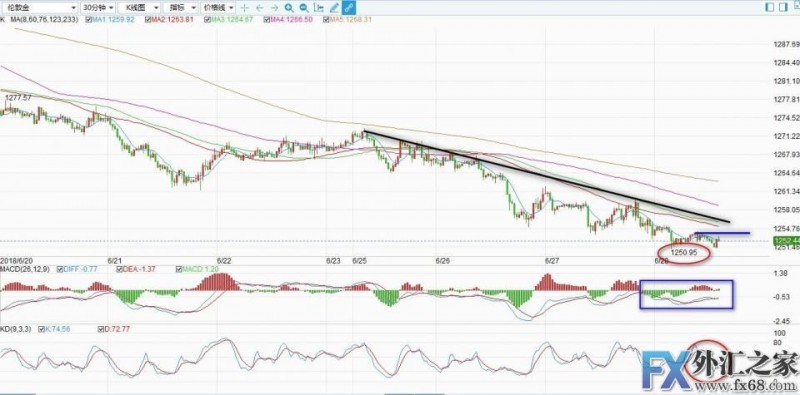
Task: Click the 1287.69 price axis value
Action: pos(788,45)
